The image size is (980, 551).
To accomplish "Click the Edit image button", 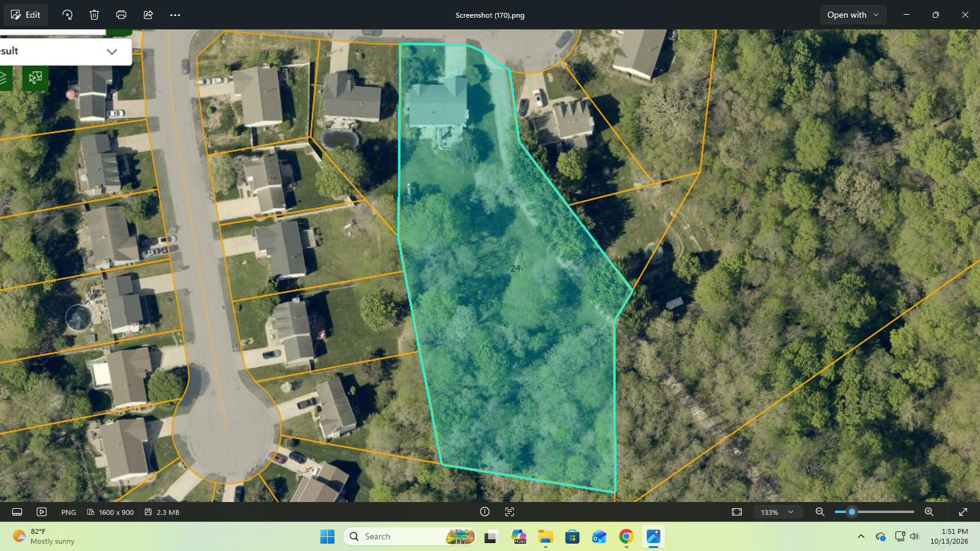I will point(26,15).
